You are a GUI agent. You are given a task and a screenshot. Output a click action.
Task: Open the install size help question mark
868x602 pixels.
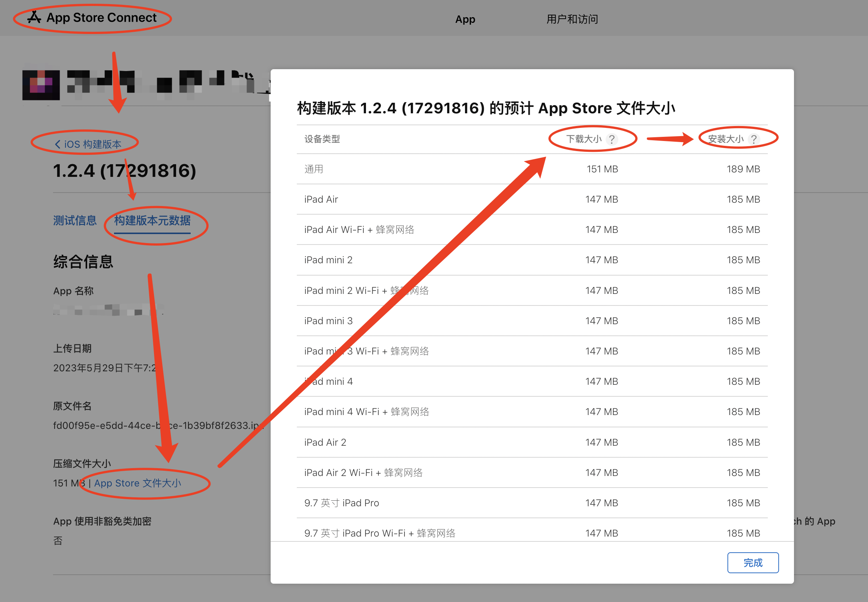coord(753,139)
